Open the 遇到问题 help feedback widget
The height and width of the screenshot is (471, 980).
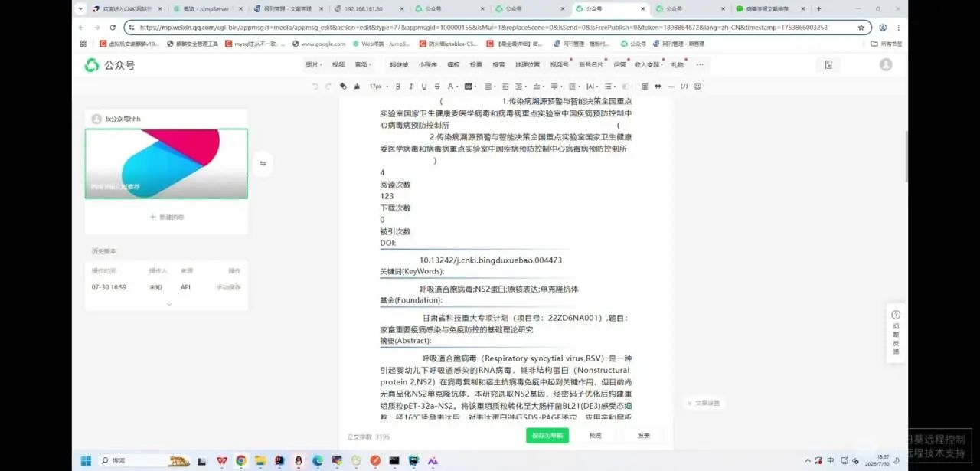(x=896, y=332)
